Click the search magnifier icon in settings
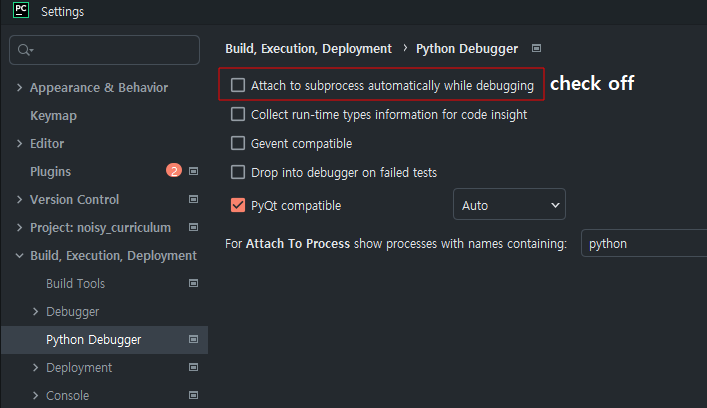This screenshot has width=707, height=408. pos(25,49)
